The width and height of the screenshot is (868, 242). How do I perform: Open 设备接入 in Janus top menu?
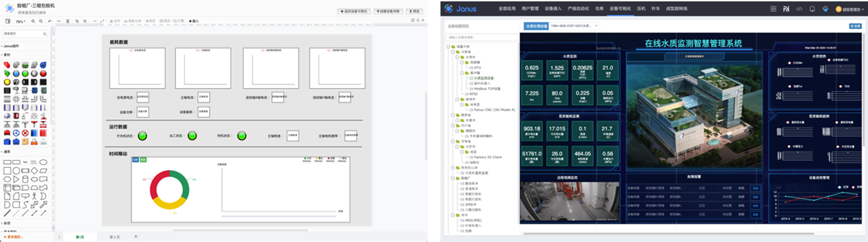pos(553,9)
